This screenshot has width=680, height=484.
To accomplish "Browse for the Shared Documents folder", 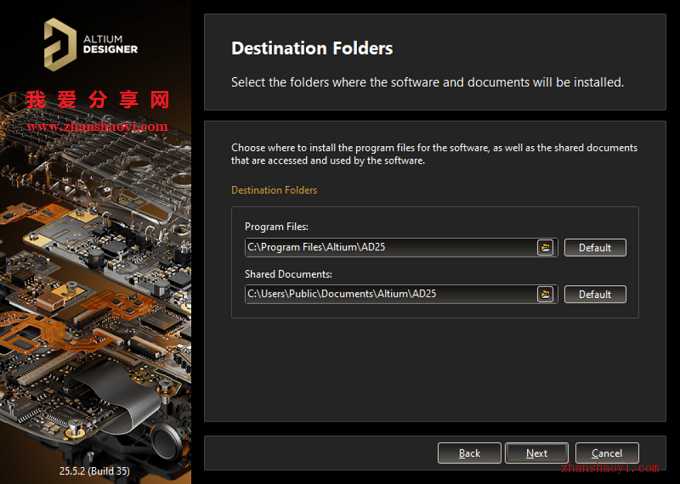I will point(546,294).
